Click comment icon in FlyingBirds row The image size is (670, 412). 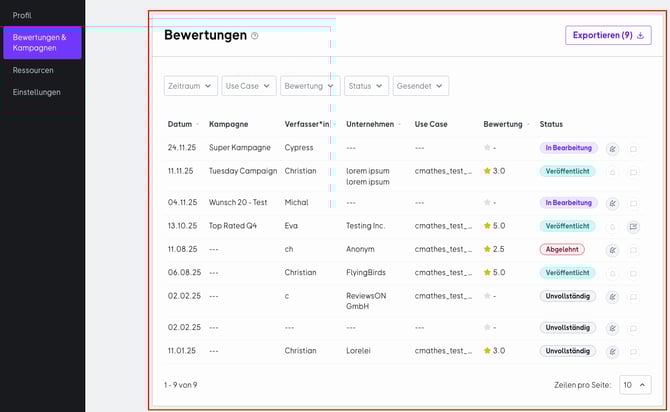coord(633,272)
